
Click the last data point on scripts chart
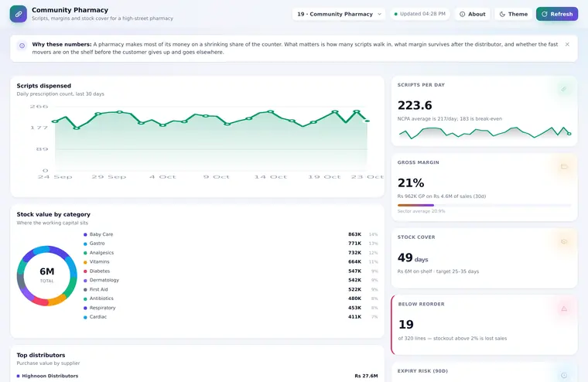tap(367, 121)
